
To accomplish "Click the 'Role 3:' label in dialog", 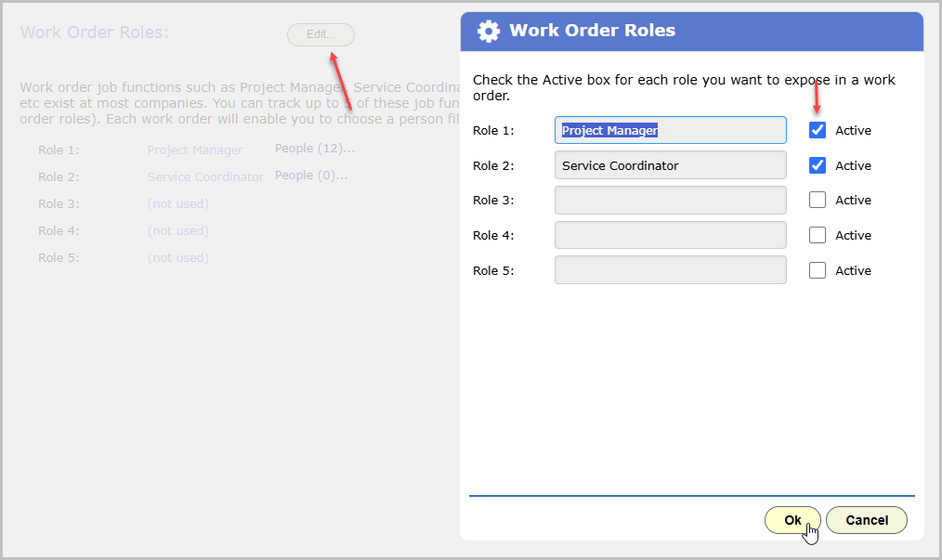I will click(x=493, y=201).
